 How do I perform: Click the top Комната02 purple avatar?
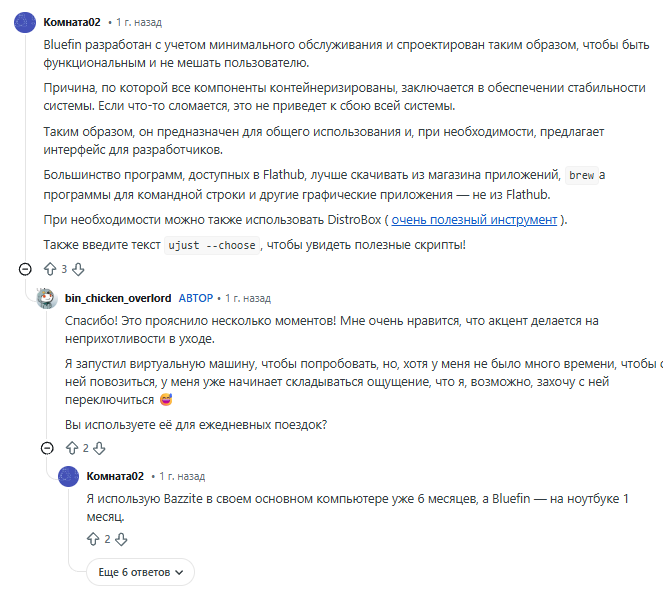click(x=24, y=22)
